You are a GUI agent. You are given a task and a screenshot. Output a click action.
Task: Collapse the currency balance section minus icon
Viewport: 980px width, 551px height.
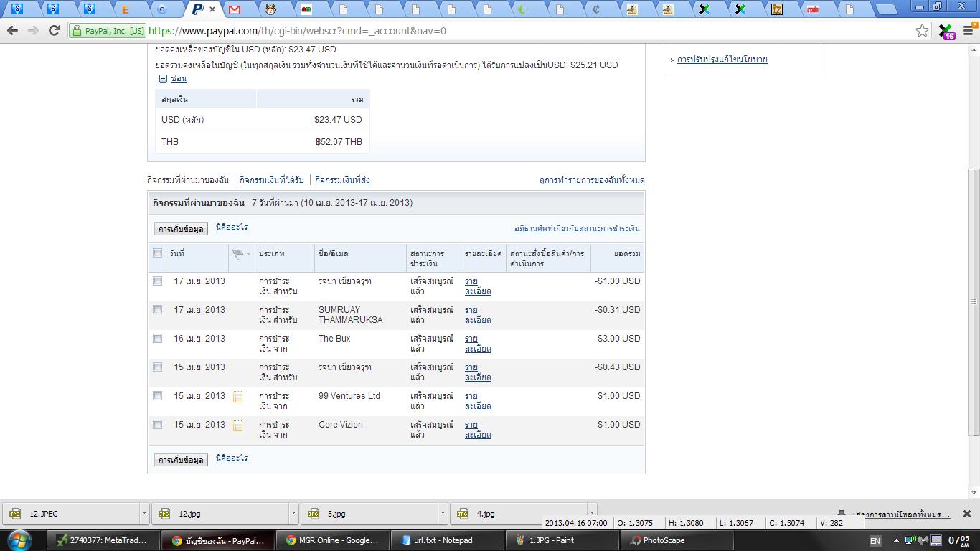(163, 78)
